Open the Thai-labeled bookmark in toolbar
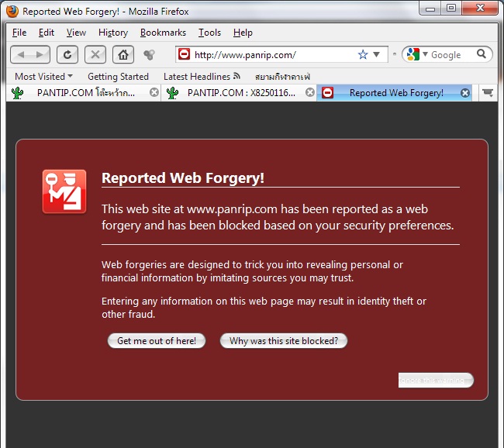This screenshot has height=448, width=504. pyautogui.click(x=282, y=77)
